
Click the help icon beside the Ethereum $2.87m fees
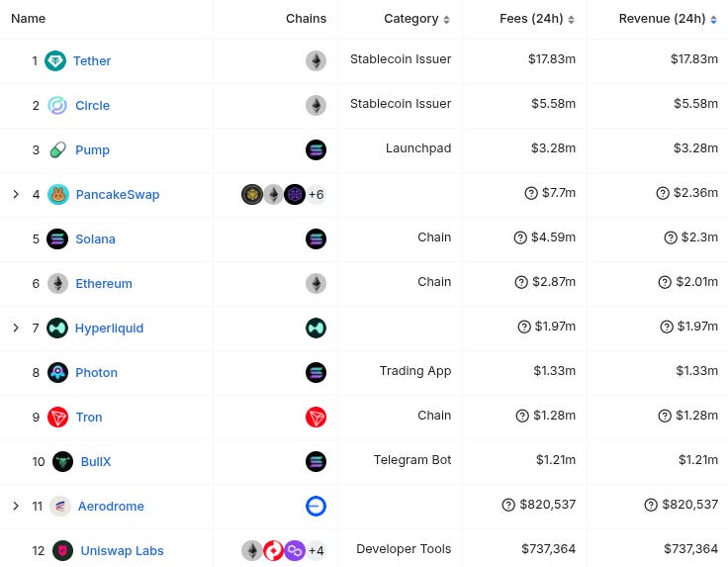pyautogui.click(x=521, y=282)
